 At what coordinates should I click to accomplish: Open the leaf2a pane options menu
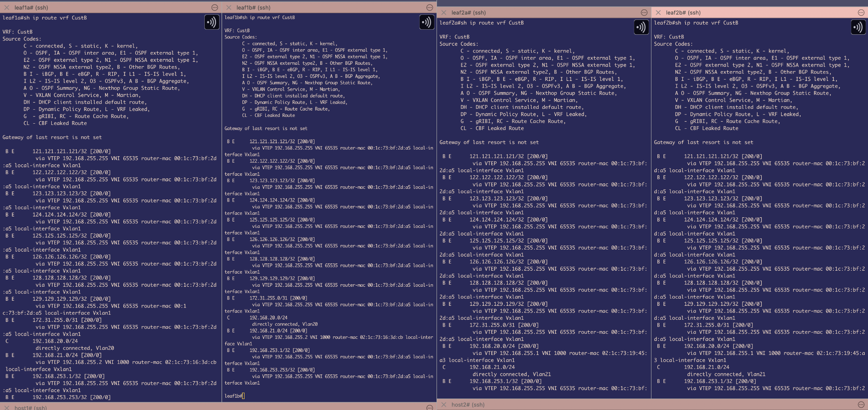tap(644, 13)
